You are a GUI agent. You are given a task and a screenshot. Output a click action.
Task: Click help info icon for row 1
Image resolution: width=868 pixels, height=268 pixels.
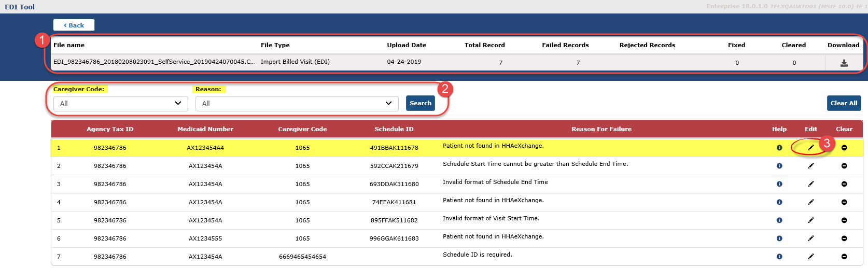coord(779,148)
